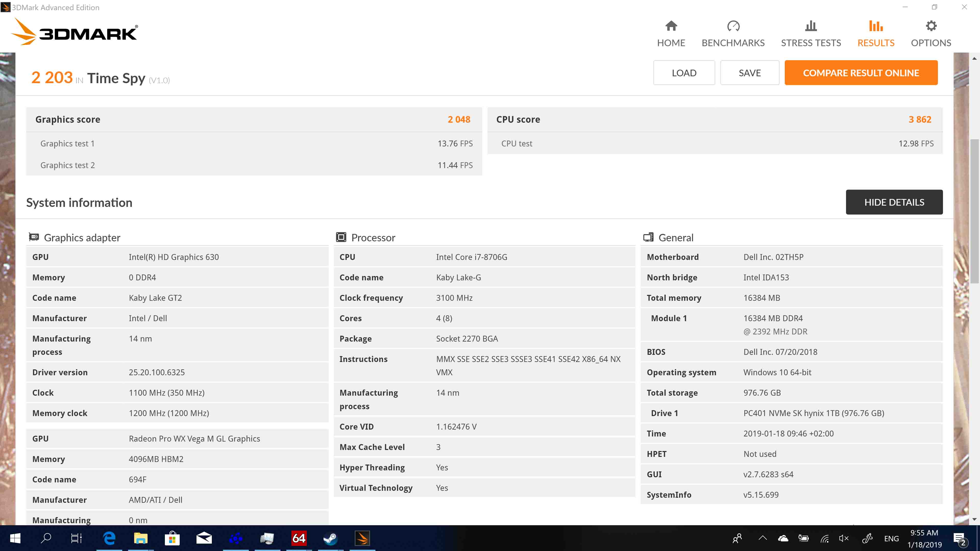Click Graphics test 2 row
The width and height of the screenshot is (980, 551).
[254, 165]
